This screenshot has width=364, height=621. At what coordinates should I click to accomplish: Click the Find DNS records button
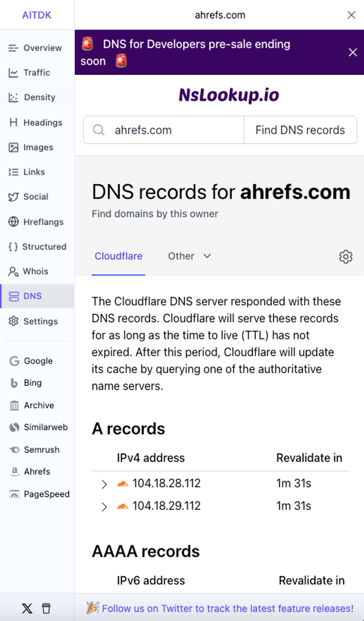tap(300, 130)
